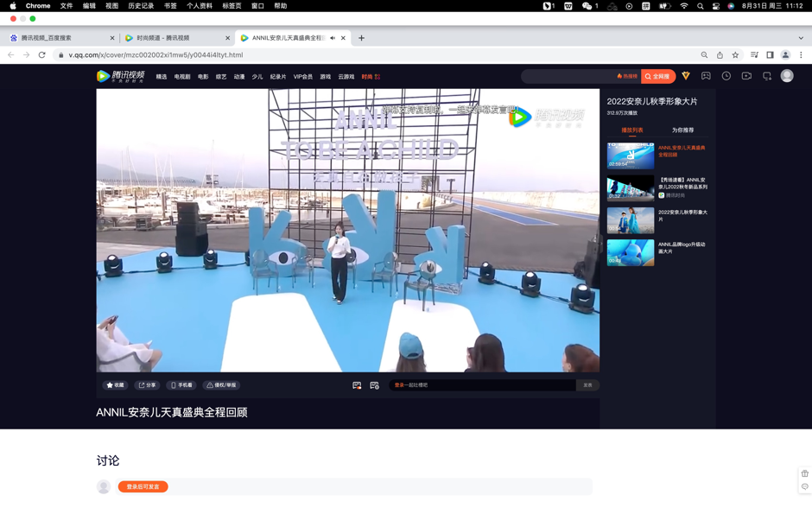Go back in browser
The width and height of the screenshot is (812, 508).
tap(11, 55)
